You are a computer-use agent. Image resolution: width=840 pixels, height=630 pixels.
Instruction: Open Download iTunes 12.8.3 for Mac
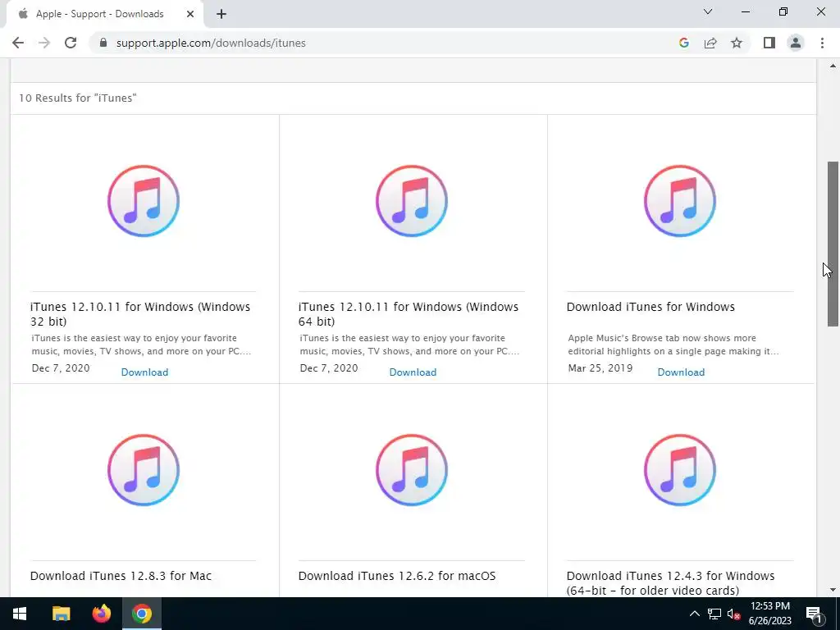point(121,576)
